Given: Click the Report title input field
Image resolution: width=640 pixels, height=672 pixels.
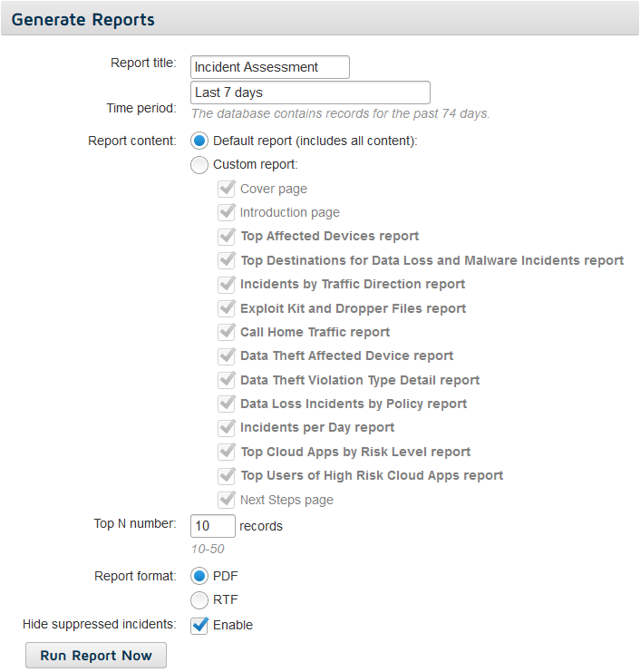Looking at the screenshot, I should click(270, 67).
